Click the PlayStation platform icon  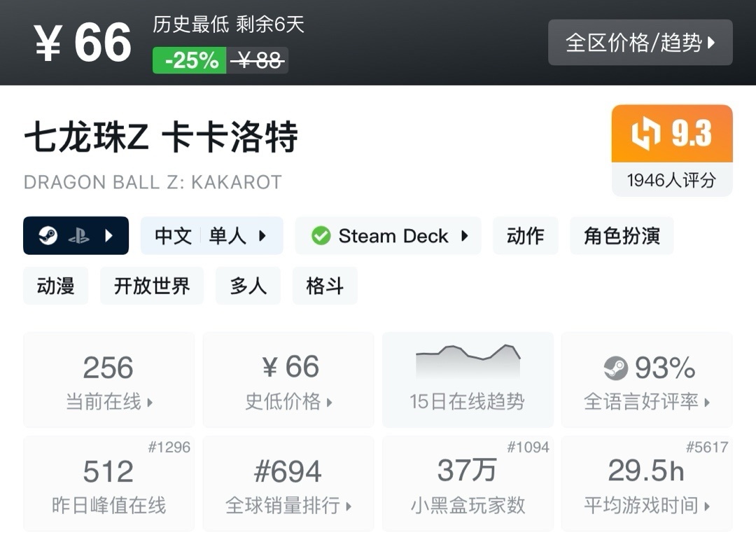(78, 236)
